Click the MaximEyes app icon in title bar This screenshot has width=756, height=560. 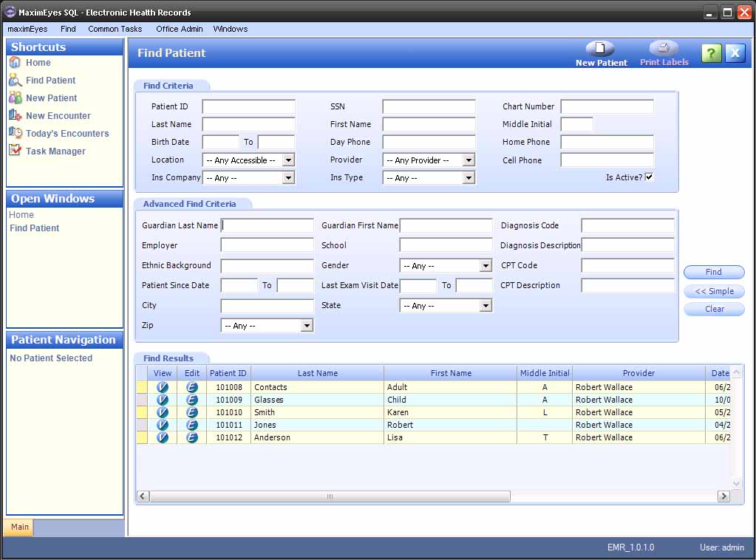coord(10,12)
